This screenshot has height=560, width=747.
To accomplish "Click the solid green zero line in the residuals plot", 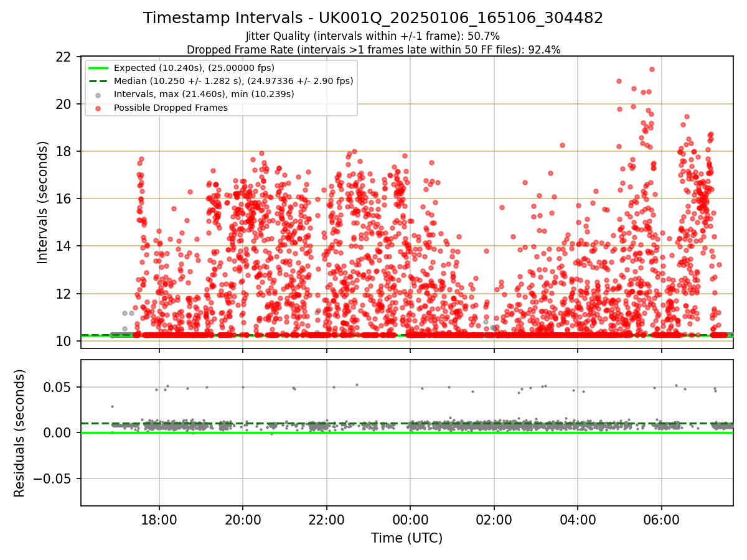I will 407,432.
